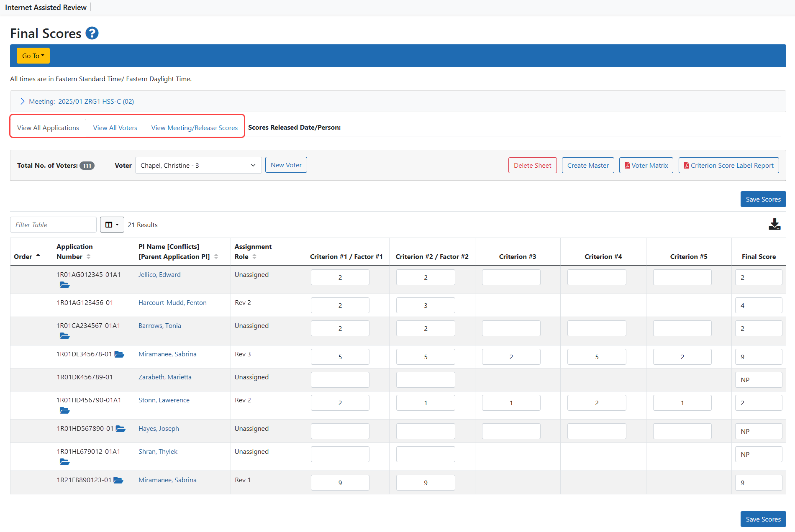Viewport: 795px width, 532px height.
Task: Open folder icon for 1R21EB890123-01
Action: [x=118, y=480]
